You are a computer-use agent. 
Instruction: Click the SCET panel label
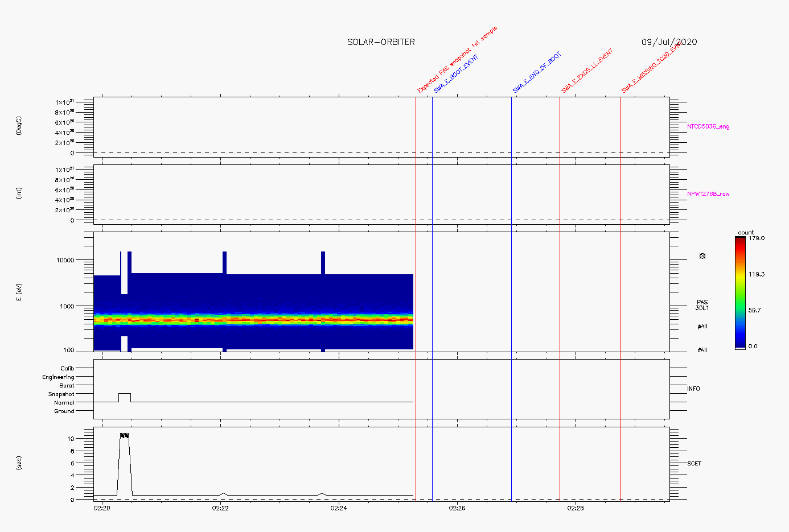click(x=694, y=463)
